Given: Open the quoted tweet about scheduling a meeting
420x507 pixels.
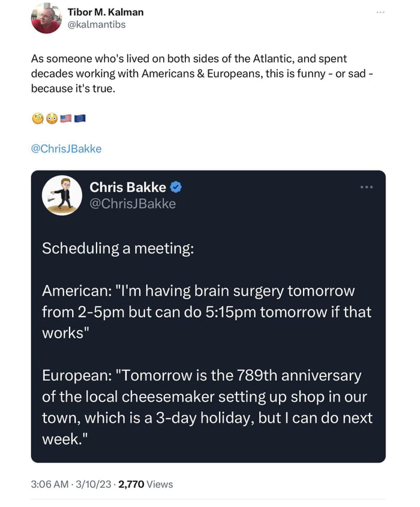Looking at the screenshot, I should pos(208,316).
